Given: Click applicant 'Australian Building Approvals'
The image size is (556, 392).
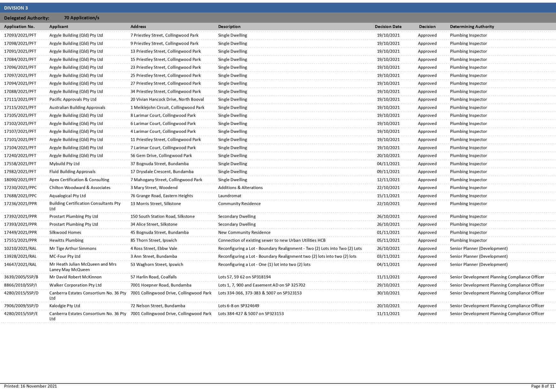Looking at the screenshot, I should click(77, 108).
